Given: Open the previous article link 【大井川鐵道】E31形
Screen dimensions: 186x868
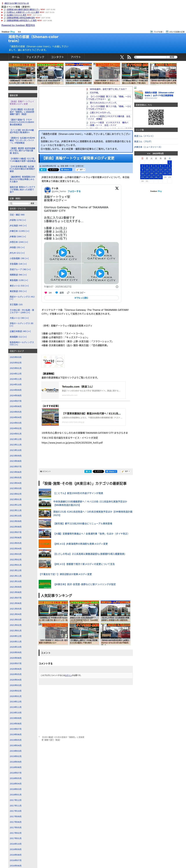Looking at the screenshot, I should [63, 739].
